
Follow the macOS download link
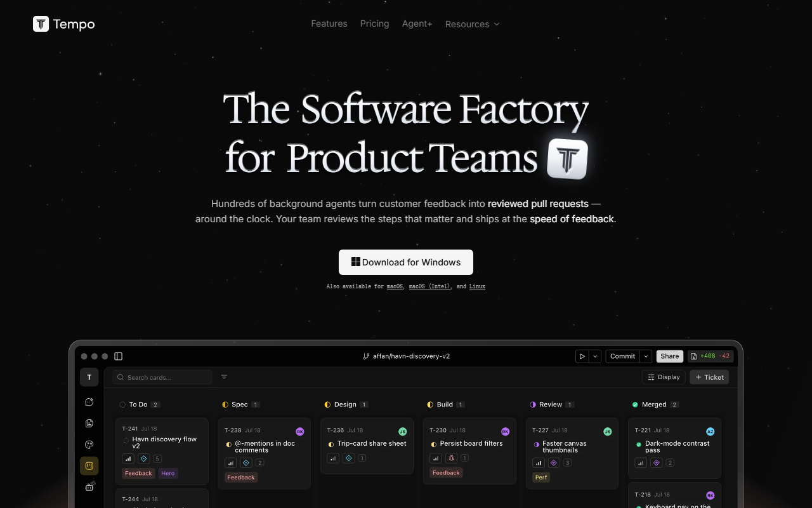(395, 286)
